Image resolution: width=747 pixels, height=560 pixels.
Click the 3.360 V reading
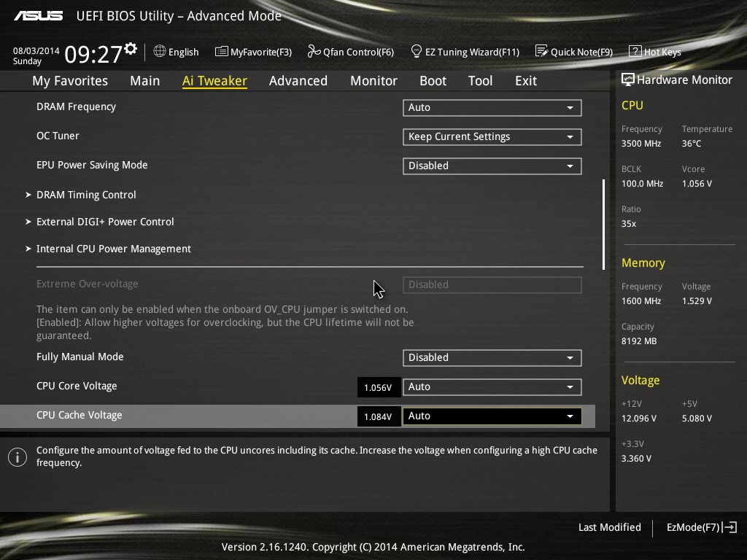pyautogui.click(x=636, y=458)
